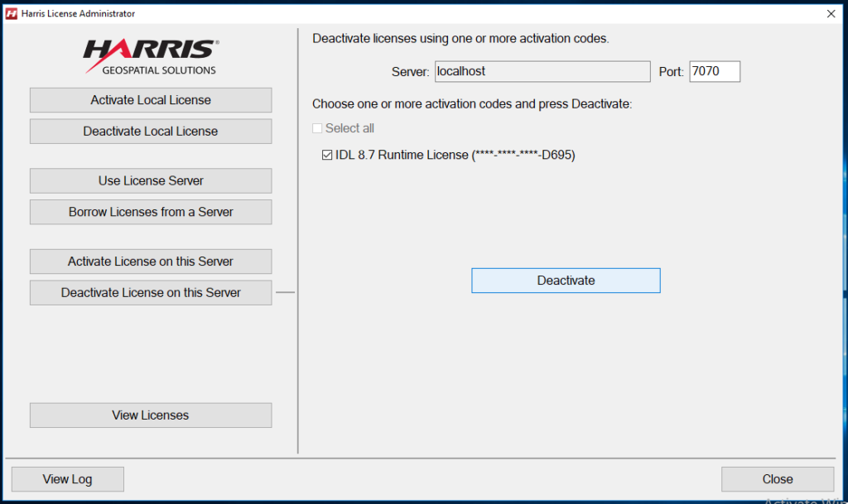
Task: Open Deactivate Local License panel
Action: (151, 132)
